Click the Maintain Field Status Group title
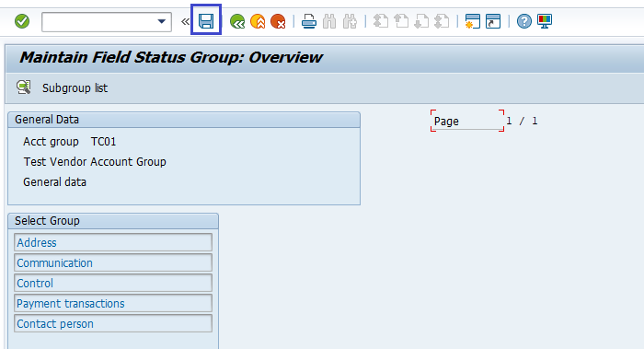The image size is (644, 349). pos(171,57)
